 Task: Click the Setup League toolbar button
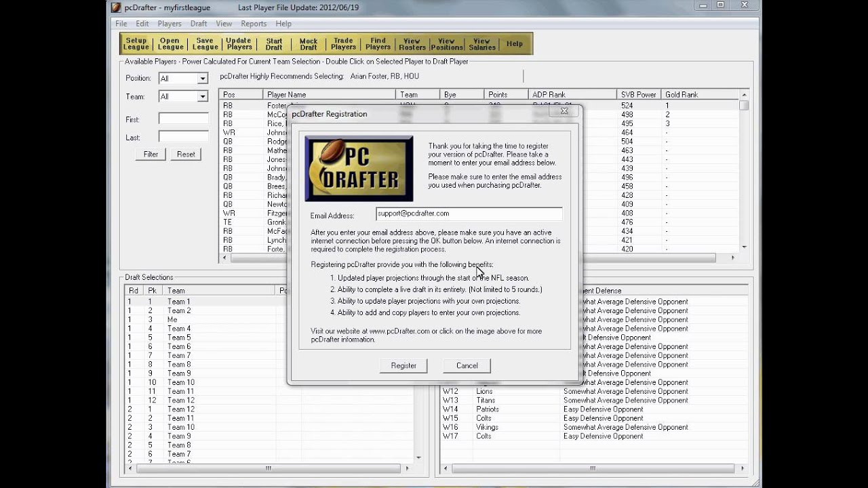(136, 44)
